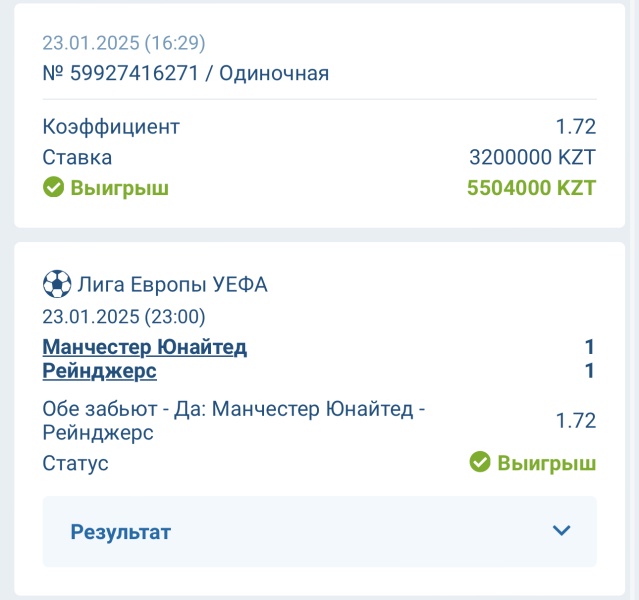Click the winnings amount 5504000 KZT
The height and width of the screenshot is (600, 639).
coord(531,188)
